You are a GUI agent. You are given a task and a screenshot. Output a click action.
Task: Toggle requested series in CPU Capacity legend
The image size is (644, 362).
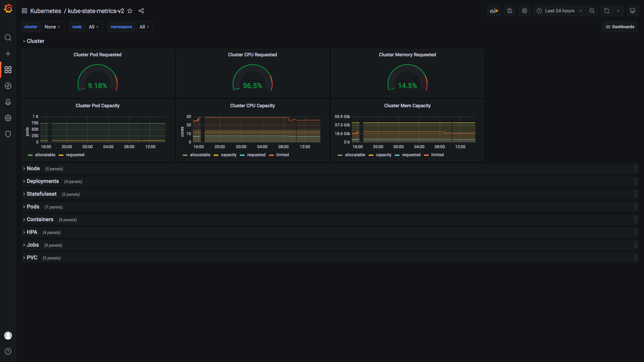click(256, 155)
